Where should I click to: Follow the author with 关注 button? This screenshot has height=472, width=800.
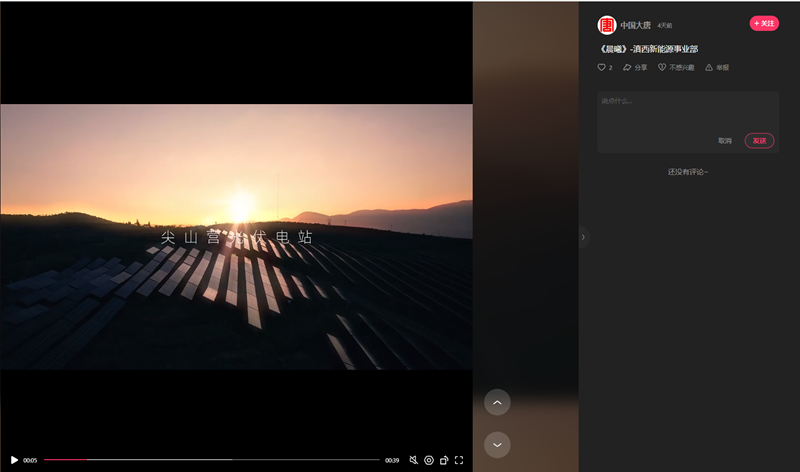pyautogui.click(x=764, y=23)
